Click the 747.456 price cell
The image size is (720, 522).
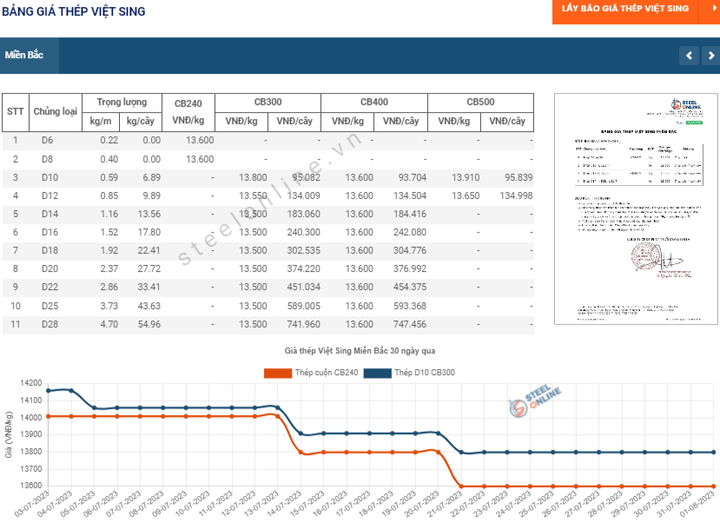410,324
